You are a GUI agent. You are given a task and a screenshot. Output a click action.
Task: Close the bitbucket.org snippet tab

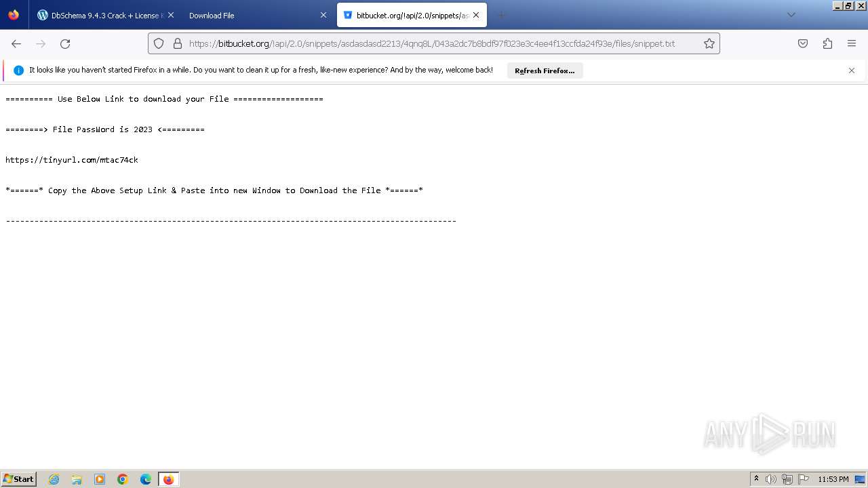tap(476, 15)
